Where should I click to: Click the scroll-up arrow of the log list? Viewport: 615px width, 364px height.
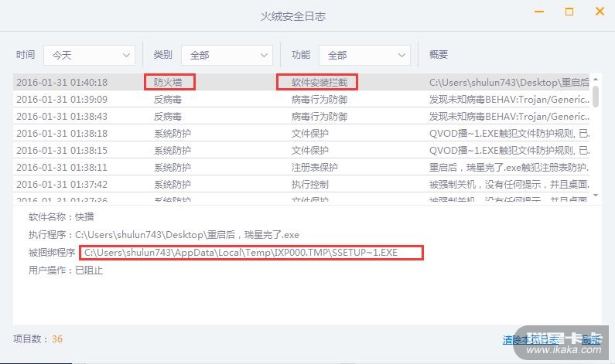[x=596, y=79]
